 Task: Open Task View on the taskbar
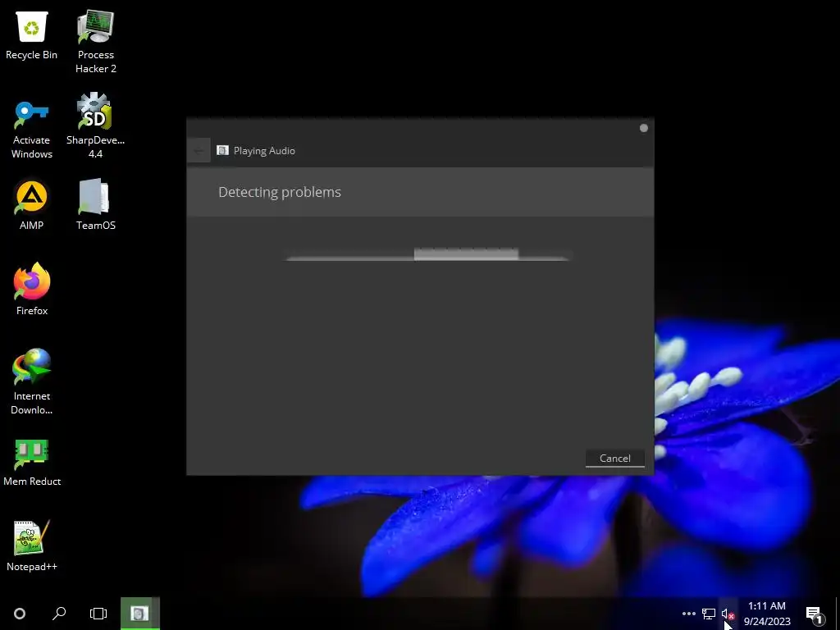[x=98, y=614]
